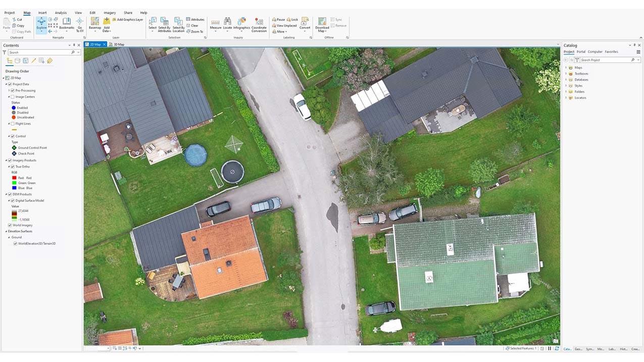This screenshot has height=362, width=644.
Task: Click the Infographics icon
Action: coord(242,24)
